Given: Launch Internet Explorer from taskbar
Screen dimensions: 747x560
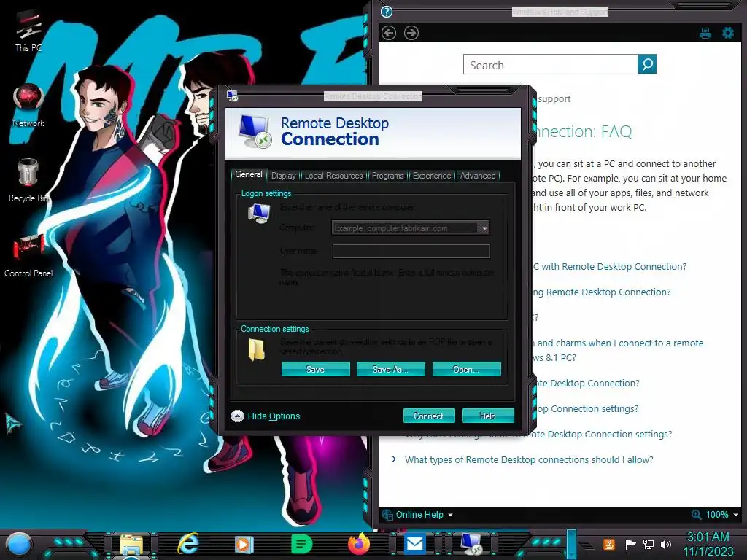Looking at the screenshot, I should coord(187,544).
